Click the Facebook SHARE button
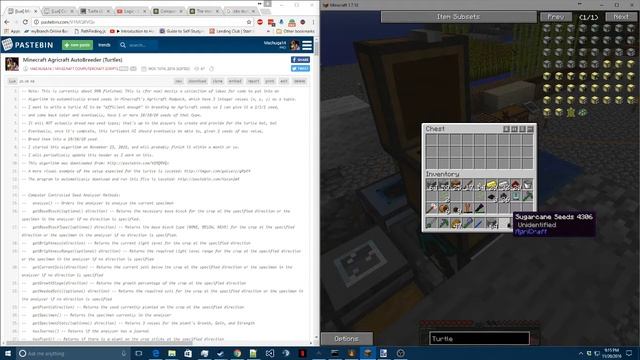The width and height of the screenshot is (640, 360). (x=300, y=60)
